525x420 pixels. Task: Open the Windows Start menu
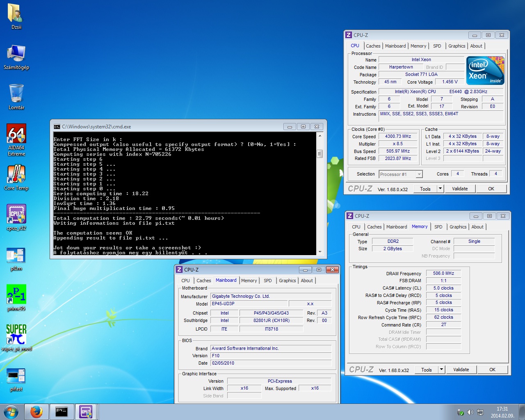point(11,412)
